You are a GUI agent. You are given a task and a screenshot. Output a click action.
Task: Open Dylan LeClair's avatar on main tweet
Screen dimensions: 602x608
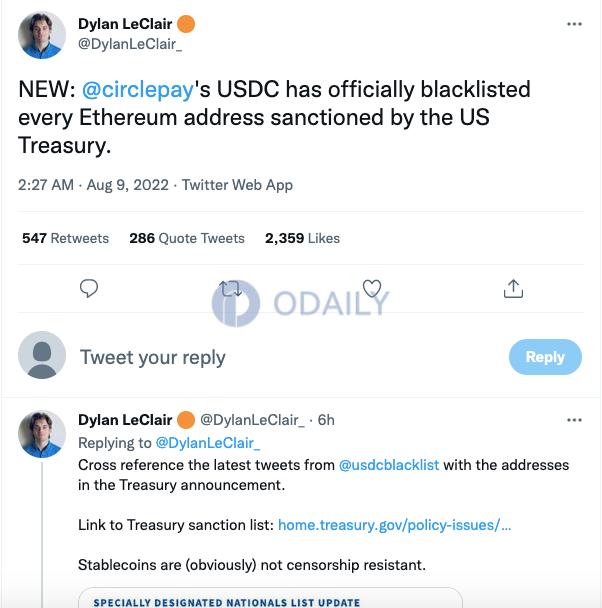point(42,35)
